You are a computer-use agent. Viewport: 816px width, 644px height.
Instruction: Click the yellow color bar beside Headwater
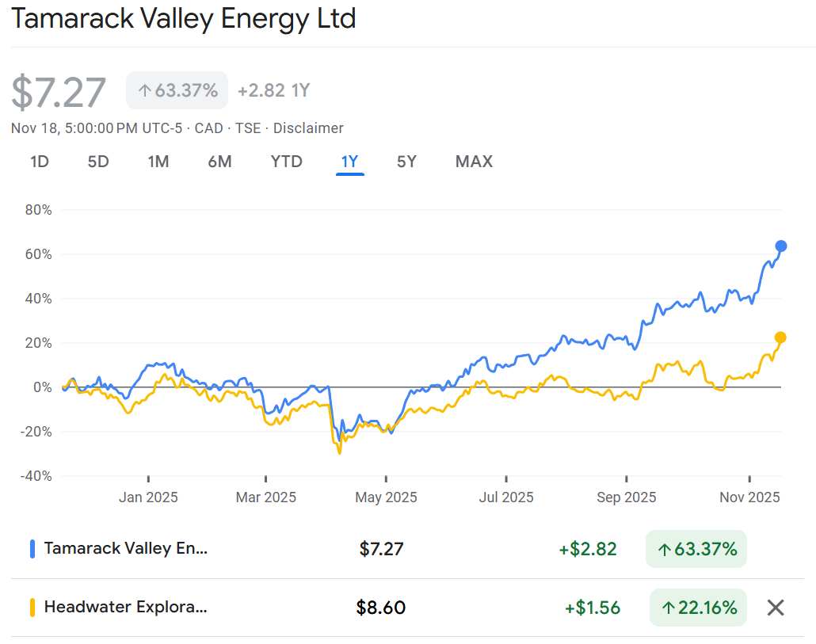(x=32, y=608)
